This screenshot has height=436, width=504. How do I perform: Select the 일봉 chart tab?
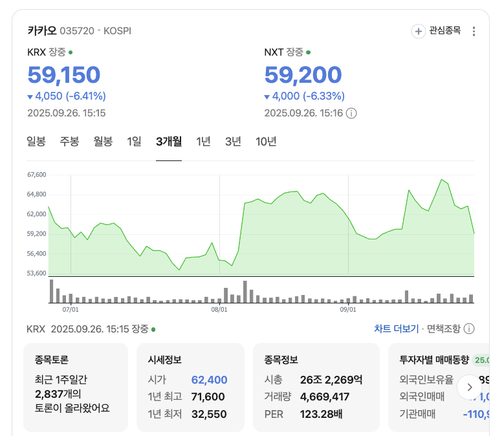tap(36, 142)
